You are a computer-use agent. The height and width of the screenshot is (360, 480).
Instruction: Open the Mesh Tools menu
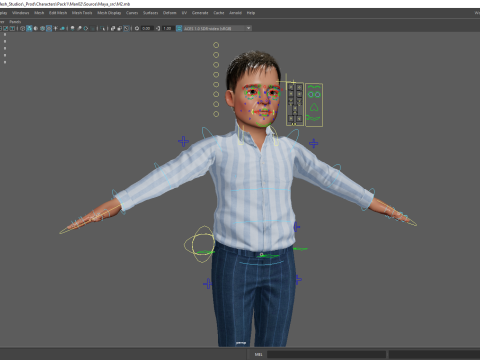(x=82, y=13)
